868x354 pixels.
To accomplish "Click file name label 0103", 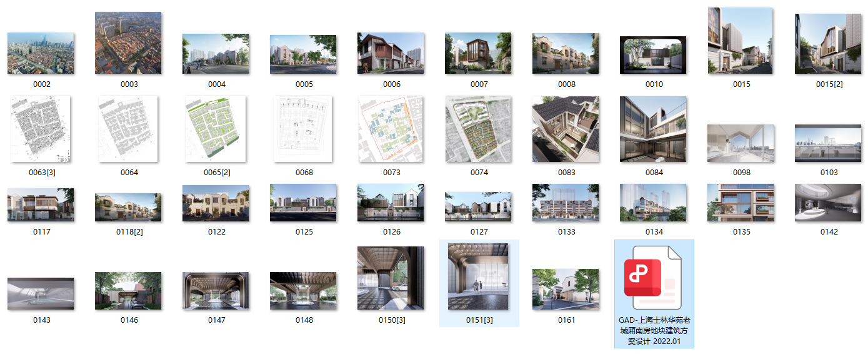I will pos(829,173).
